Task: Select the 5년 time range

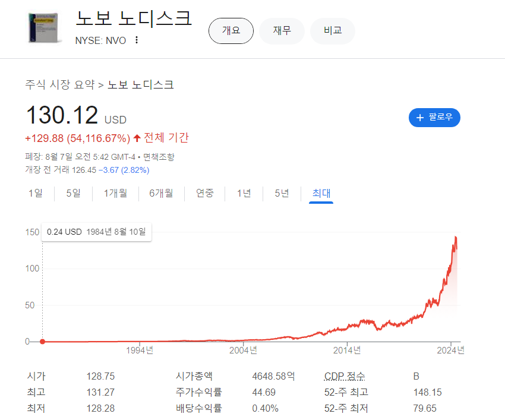Action: pyautogui.click(x=282, y=193)
